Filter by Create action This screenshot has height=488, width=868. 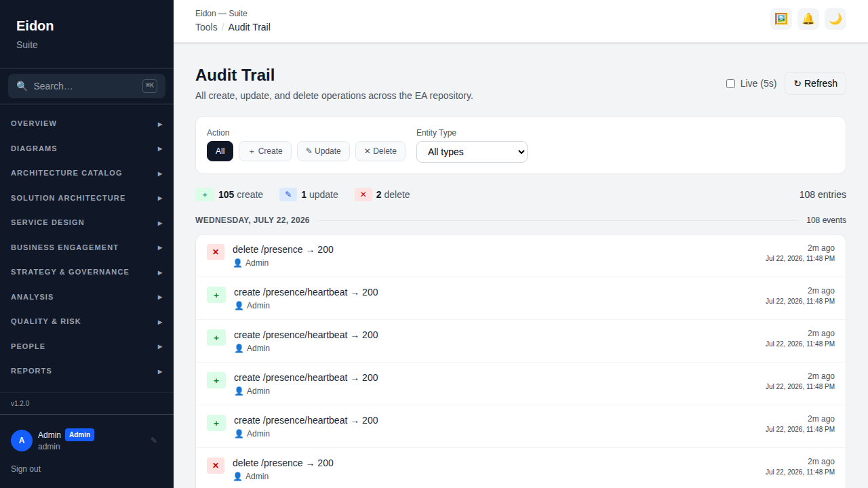265,151
